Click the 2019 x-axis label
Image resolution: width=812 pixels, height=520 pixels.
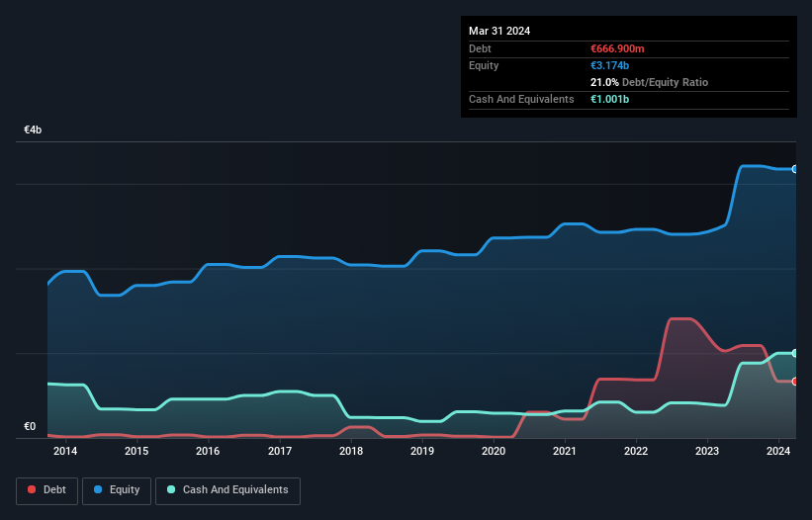[422, 451]
